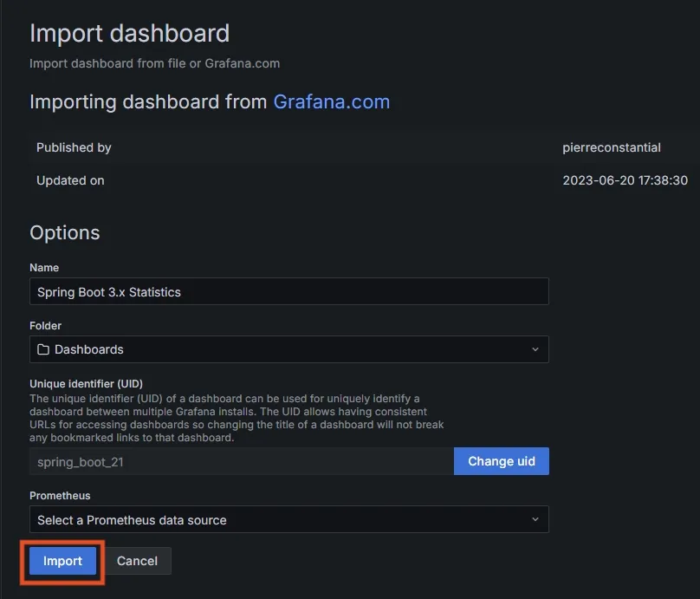The width and height of the screenshot is (700, 599).
Task: Click the Updated on label
Action: coord(70,180)
